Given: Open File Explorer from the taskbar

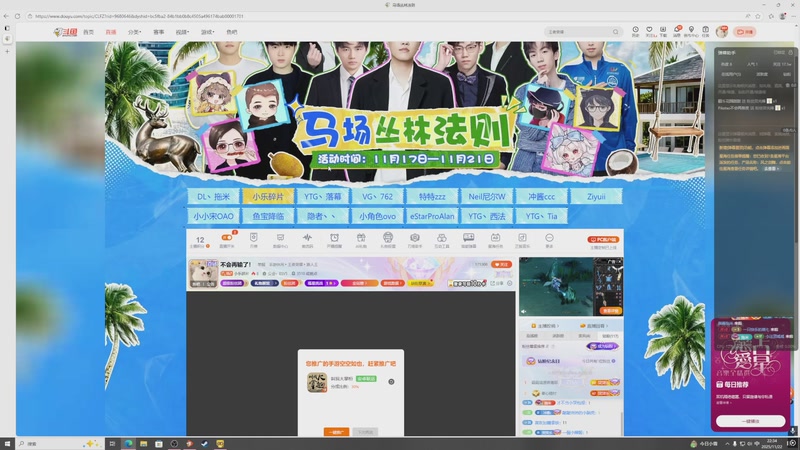Looking at the screenshot, I should (143, 443).
